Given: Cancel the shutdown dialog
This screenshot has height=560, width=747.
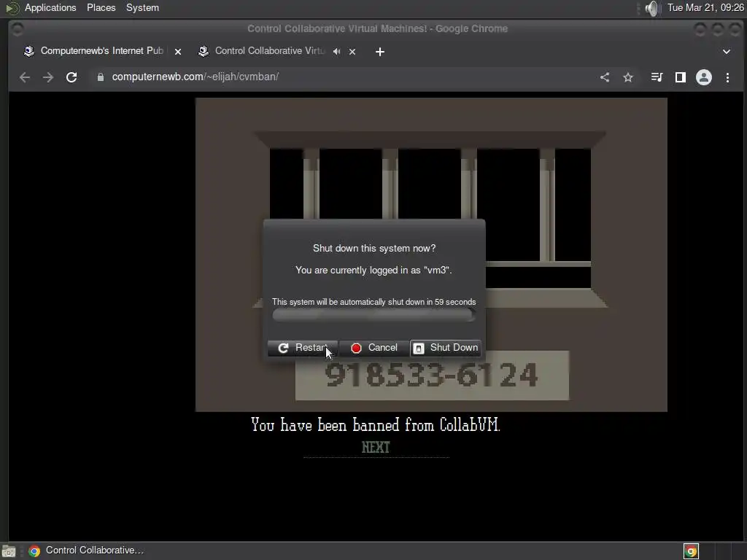Looking at the screenshot, I should point(374,348).
